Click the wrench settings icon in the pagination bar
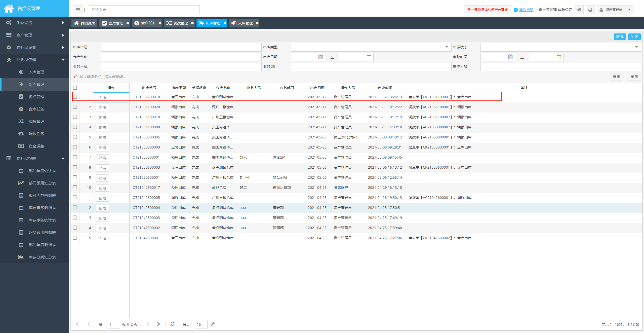 coord(213,324)
